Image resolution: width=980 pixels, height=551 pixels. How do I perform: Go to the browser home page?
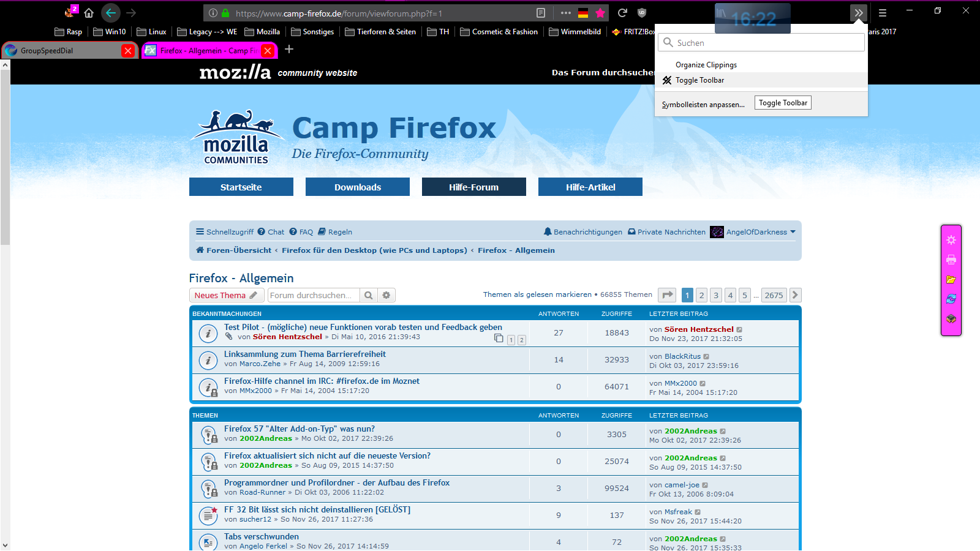tap(89, 13)
